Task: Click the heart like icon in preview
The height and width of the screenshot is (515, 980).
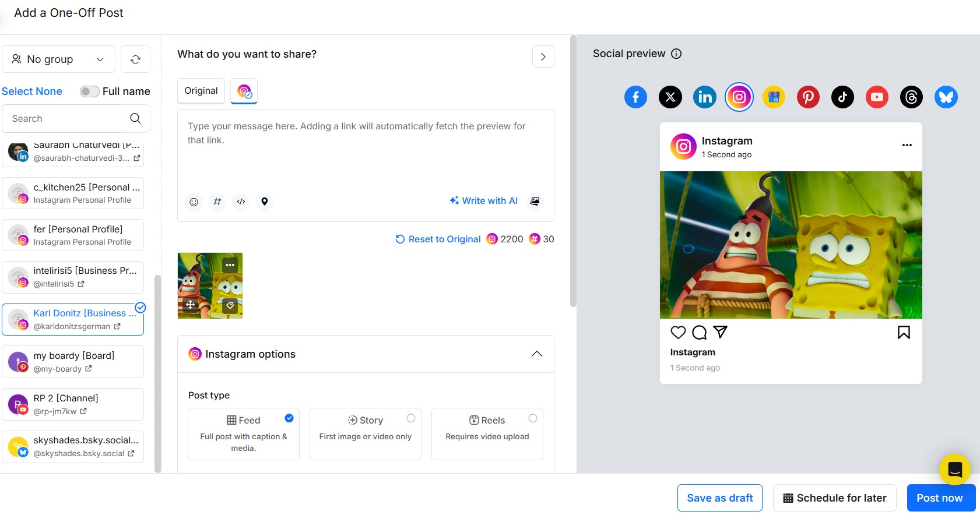Action: coord(678,332)
